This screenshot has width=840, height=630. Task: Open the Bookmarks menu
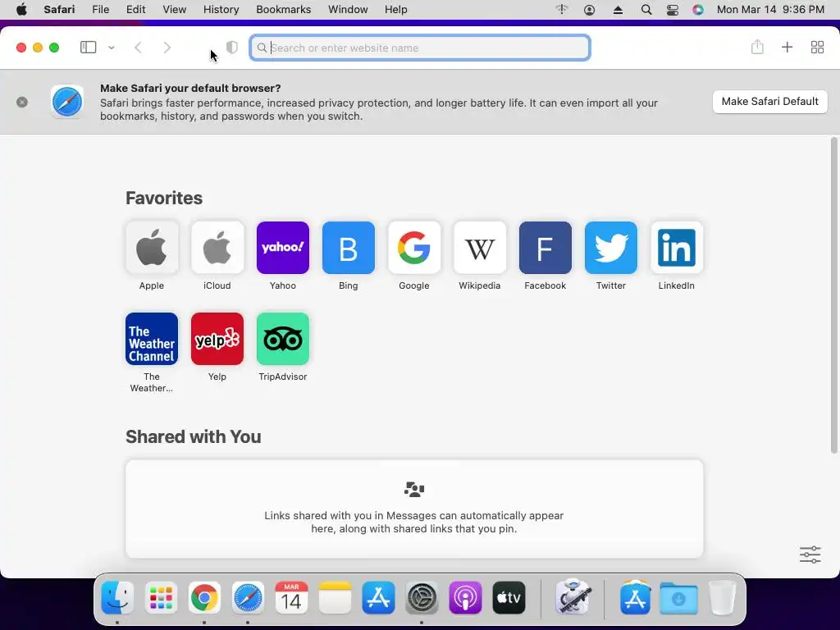[283, 9]
